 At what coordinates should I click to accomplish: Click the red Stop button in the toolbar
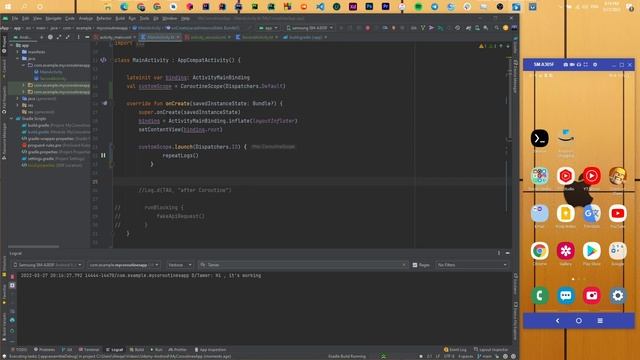[367, 28]
